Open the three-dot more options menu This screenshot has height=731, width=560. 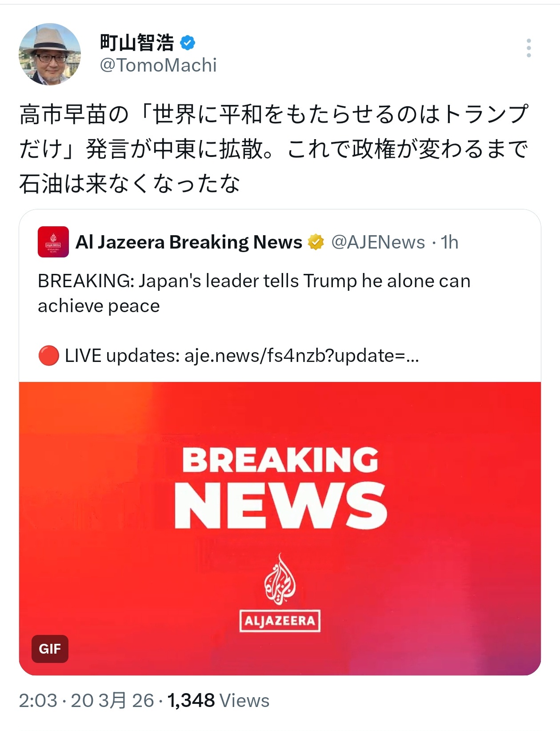click(528, 48)
